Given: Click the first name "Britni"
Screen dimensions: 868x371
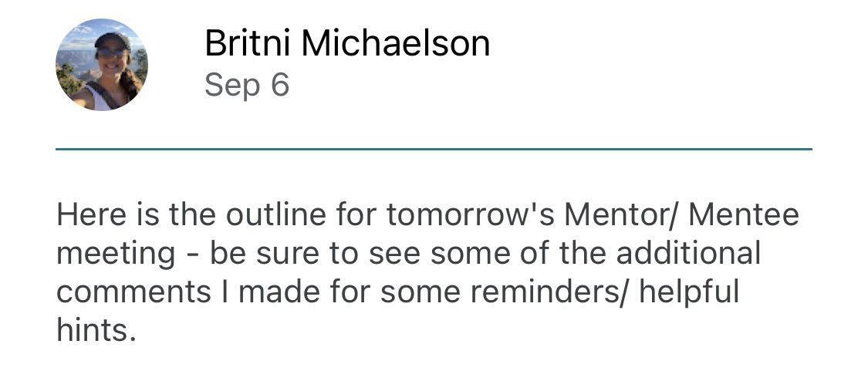Looking at the screenshot, I should tap(248, 43).
